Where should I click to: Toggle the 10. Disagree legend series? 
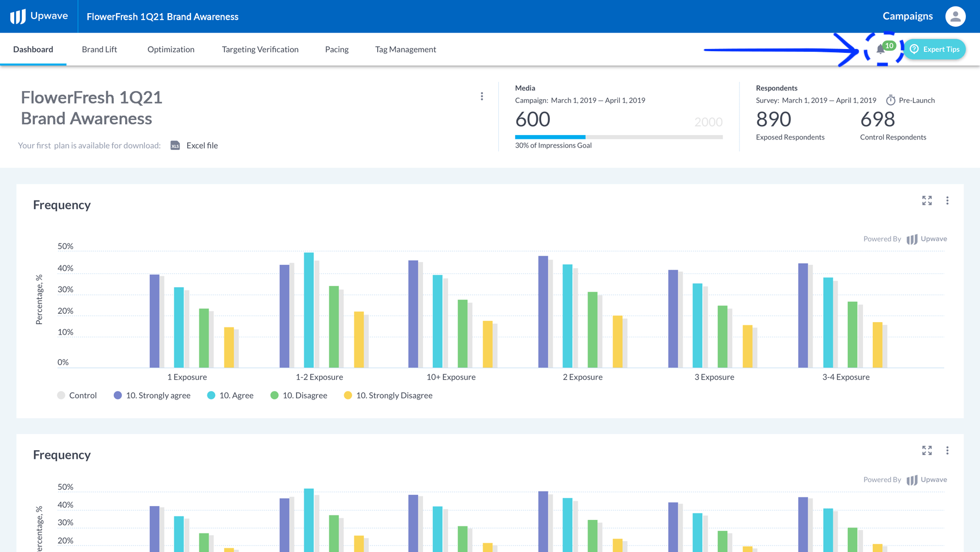pyautogui.click(x=299, y=396)
